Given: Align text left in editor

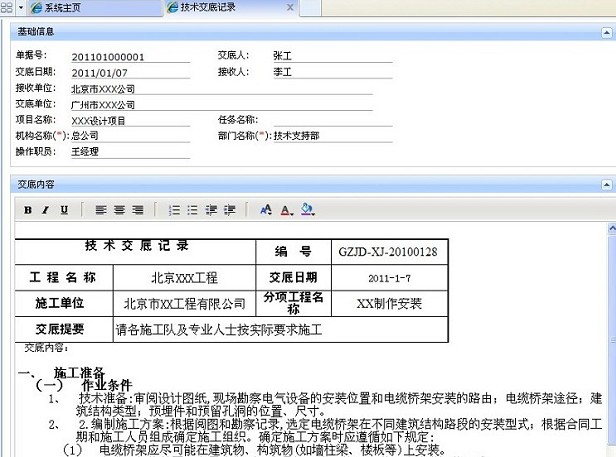Looking at the screenshot, I should 101,210.
